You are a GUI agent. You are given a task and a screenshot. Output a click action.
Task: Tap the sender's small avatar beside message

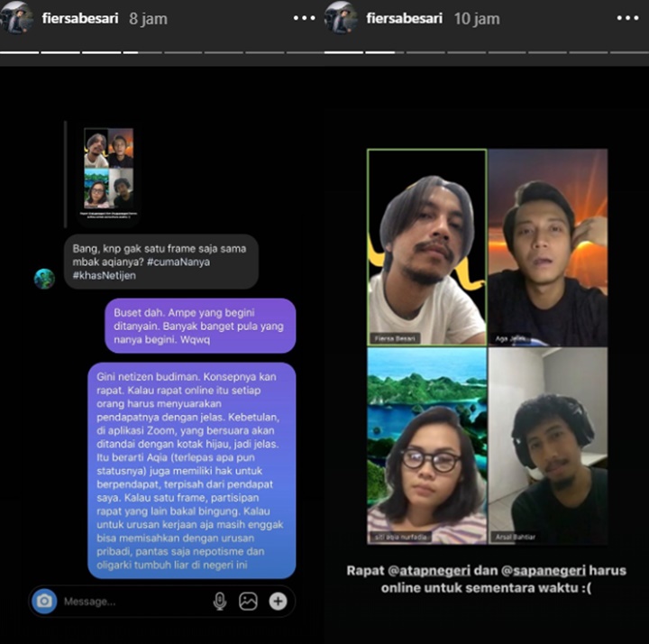point(44,279)
